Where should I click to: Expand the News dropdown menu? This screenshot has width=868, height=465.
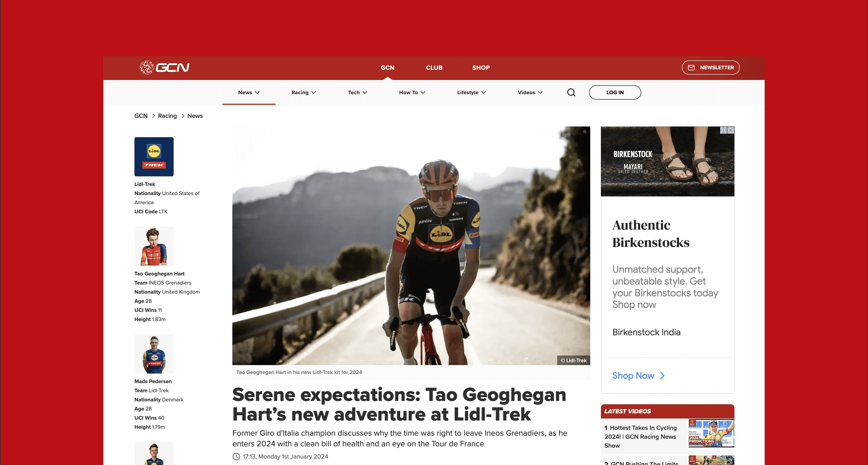pyautogui.click(x=249, y=92)
